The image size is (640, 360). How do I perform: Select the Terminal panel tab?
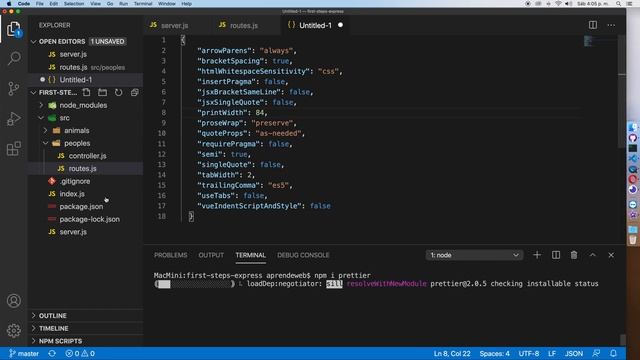click(x=250, y=255)
